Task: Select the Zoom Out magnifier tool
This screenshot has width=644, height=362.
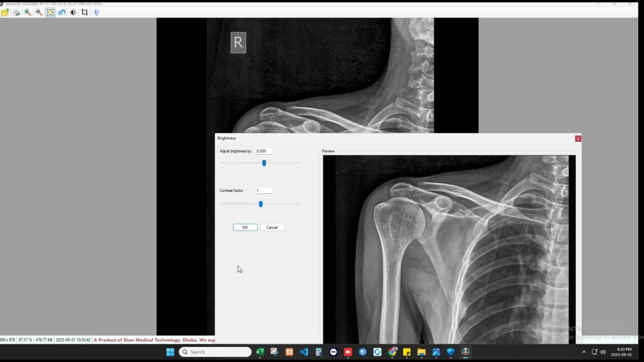Action: coord(39,12)
